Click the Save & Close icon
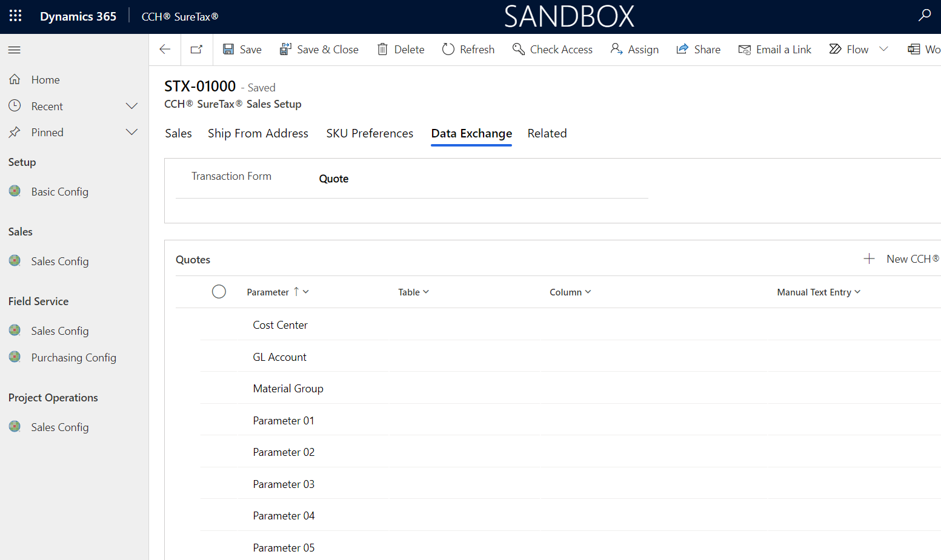 (285, 50)
